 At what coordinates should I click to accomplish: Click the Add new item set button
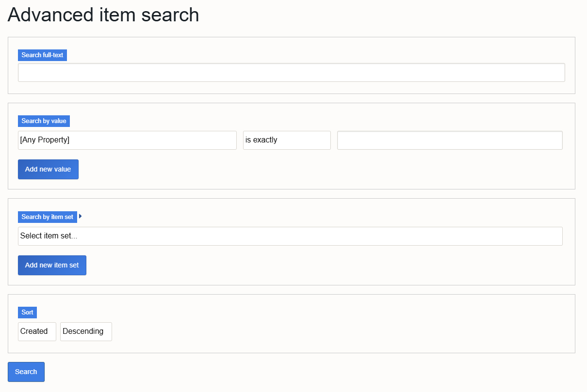pyautogui.click(x=52, y=265)
